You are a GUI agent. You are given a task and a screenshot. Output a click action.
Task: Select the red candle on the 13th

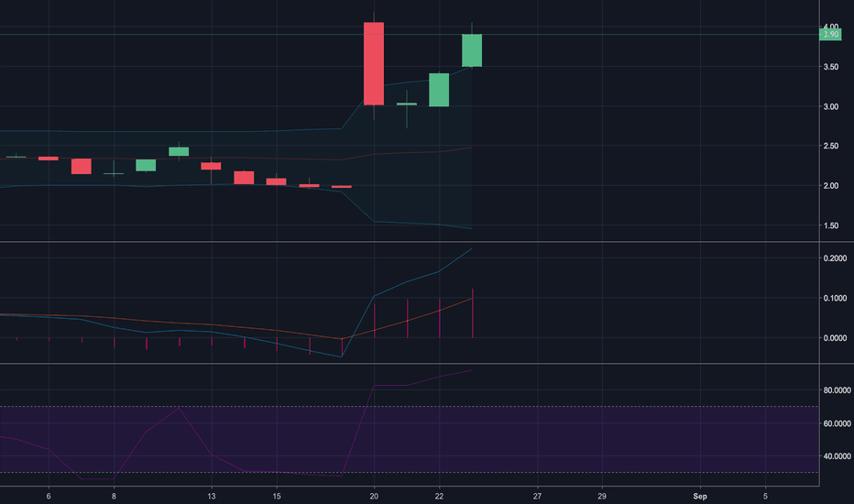[x=212, y=166]
